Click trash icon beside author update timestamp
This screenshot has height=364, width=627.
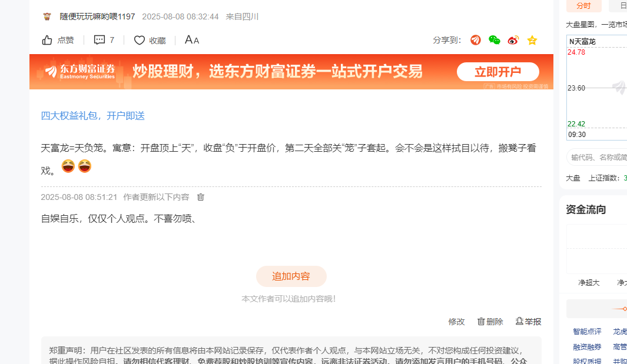click(x=201, y=197)
